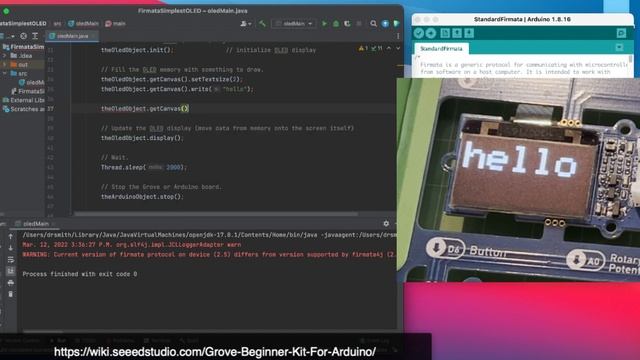The image size is (640, 360).
Task: Expand the out folder in project tree
Action: [x=5, y=64]
